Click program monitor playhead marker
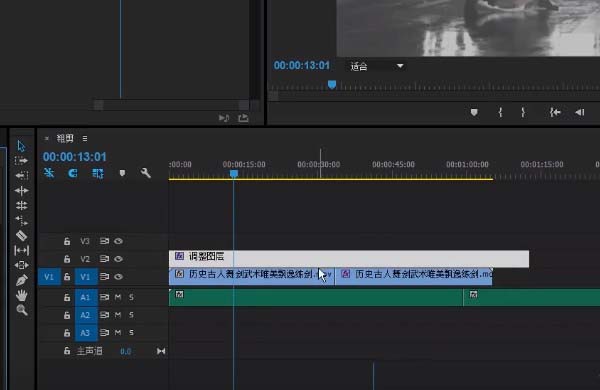This screenshot has height=390, width=600. click(332, 85)
